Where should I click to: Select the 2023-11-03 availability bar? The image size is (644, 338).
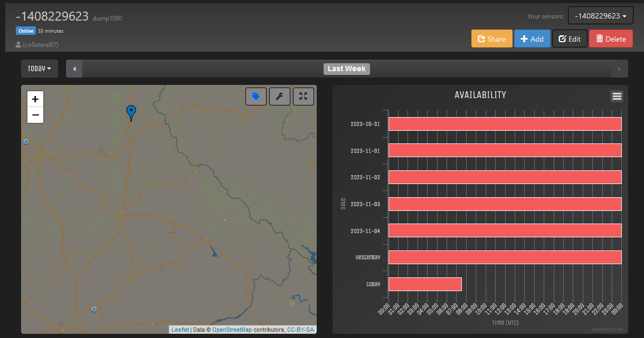[x=505, y=204]
